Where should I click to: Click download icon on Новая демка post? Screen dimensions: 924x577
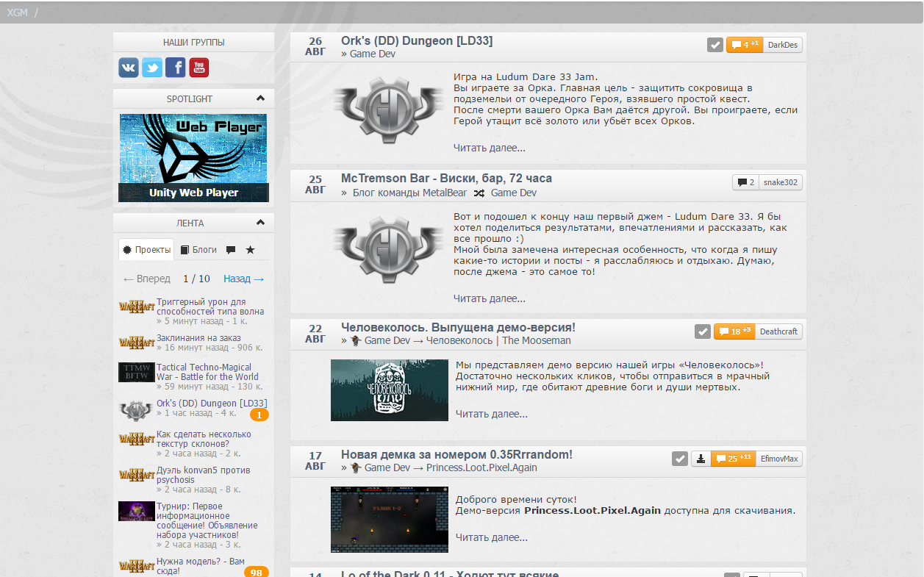click(x=701, y=459)
